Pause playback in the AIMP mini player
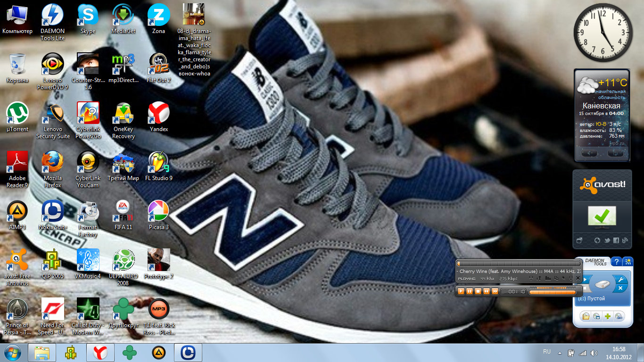 [x=470, y=291]
